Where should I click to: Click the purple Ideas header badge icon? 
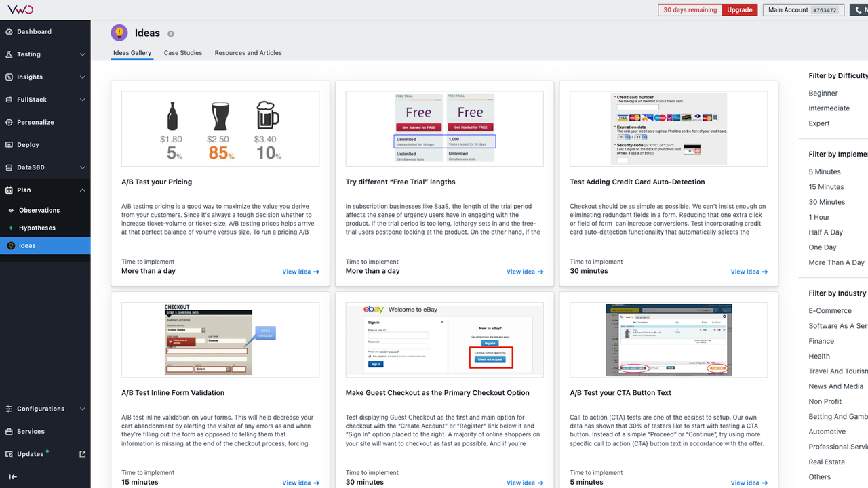click(x=119, y=33)
